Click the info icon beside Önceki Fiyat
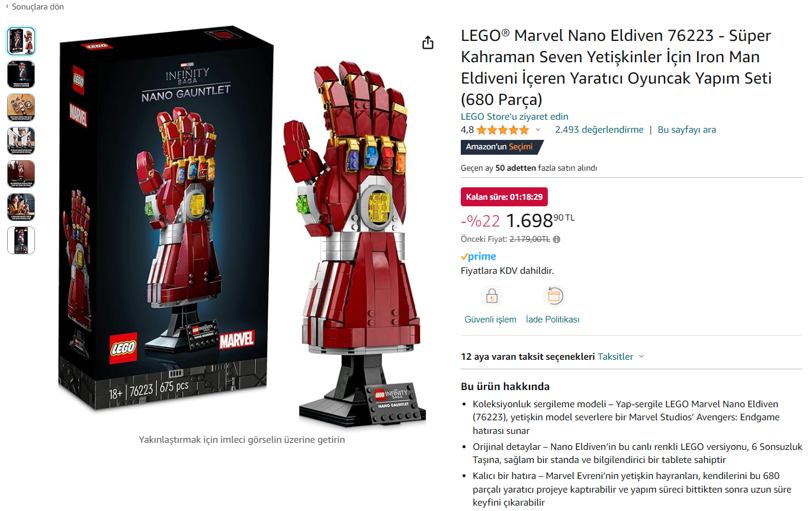Viewport: 812px width, 511px height. pos(557,239)
